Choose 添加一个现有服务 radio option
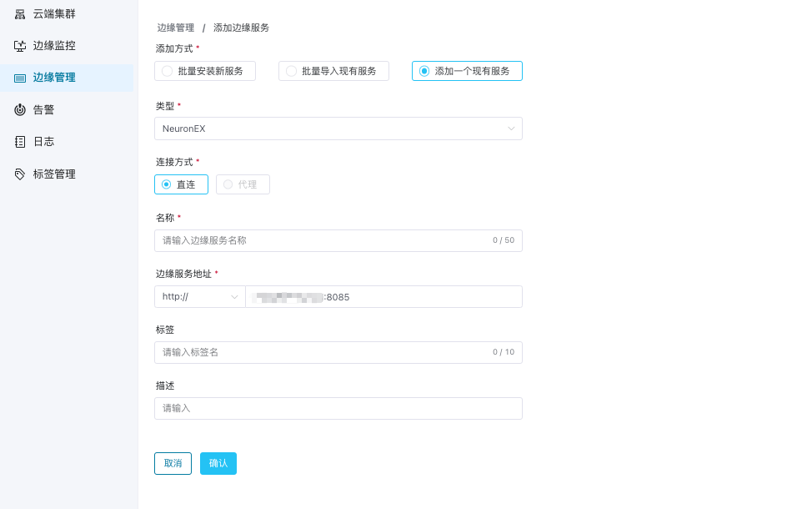Viewport: 812px width, 509px height. [x=424, y=71]
